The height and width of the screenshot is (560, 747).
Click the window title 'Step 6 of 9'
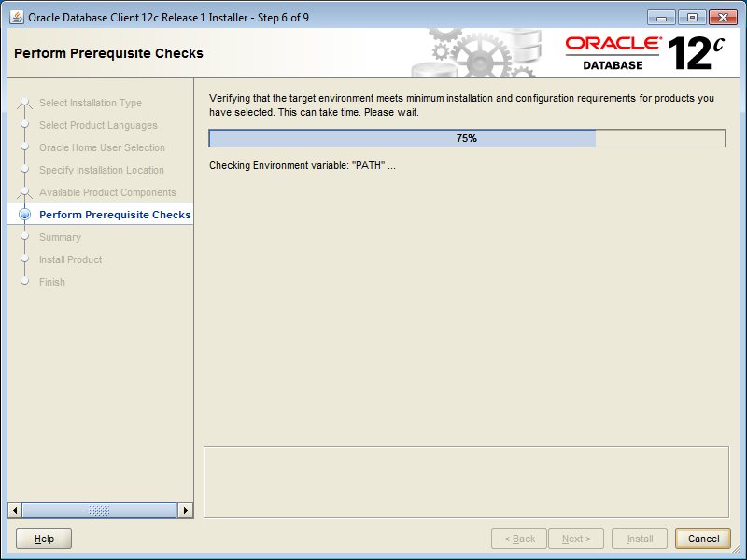pos(283,18)
